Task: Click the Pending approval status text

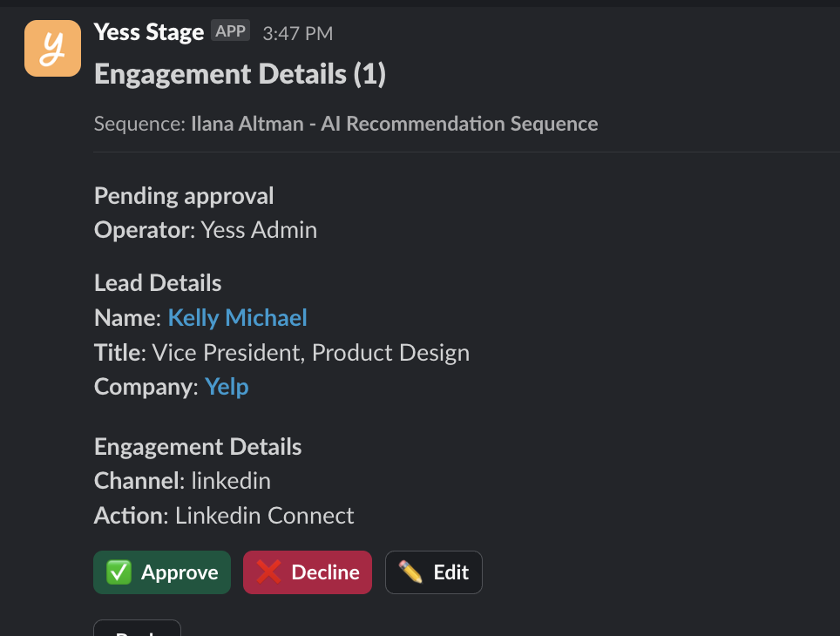Action: pos(184,196)
